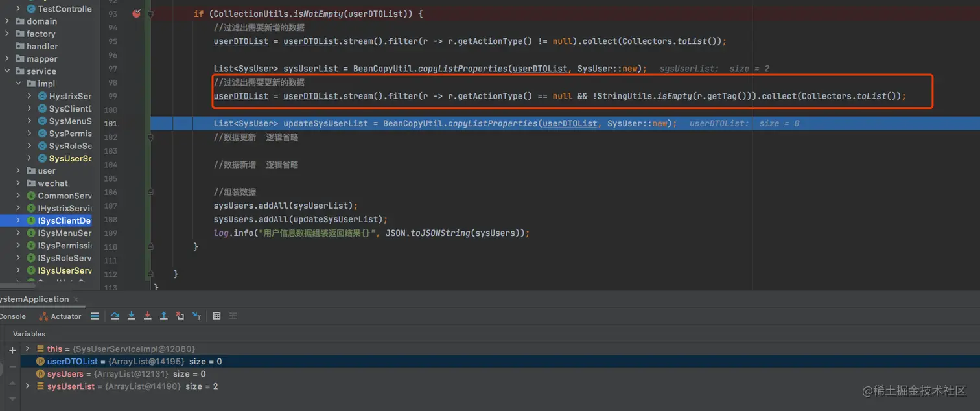Screen dimensions: 980x411
Task: Open the HystrixSer class in impl
Action: (70, 96)
